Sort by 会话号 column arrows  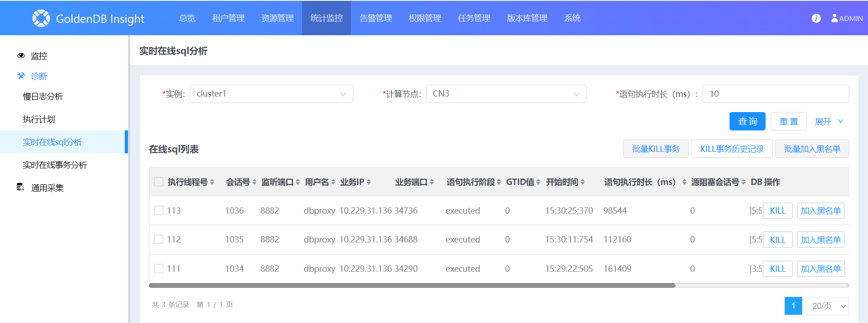point(254,182)
